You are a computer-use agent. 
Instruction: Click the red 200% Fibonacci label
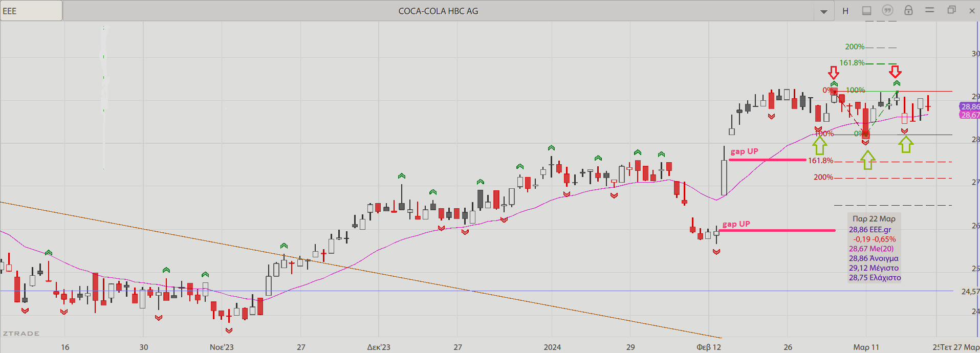point(823,178)
